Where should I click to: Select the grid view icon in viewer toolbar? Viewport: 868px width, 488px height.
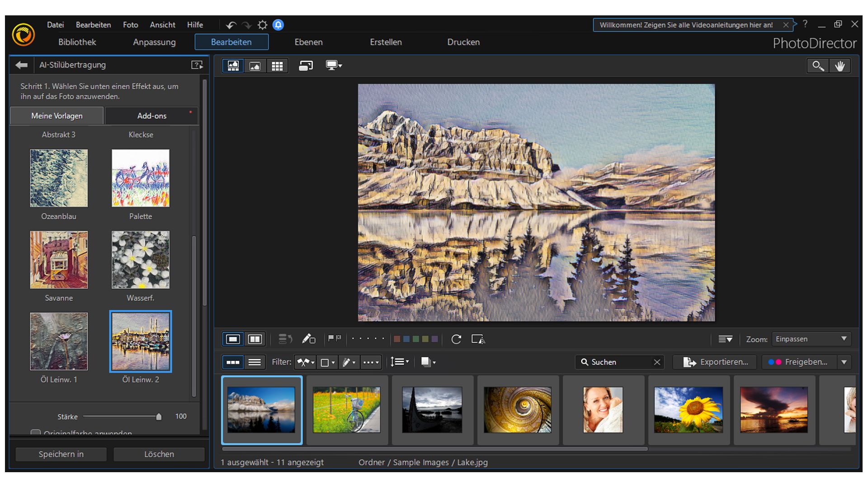278,66
